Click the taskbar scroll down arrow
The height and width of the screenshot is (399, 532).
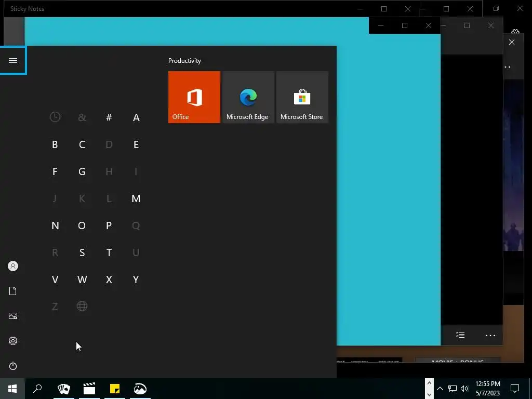[429, 394]
